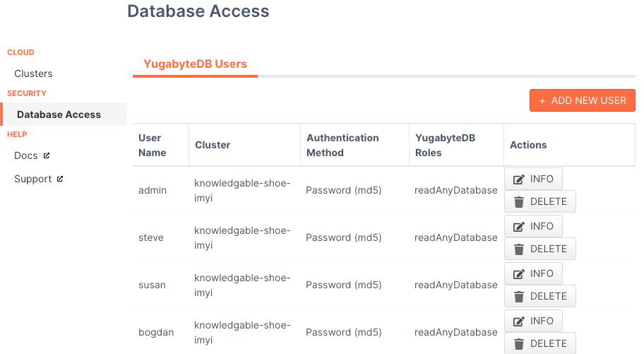Click the User Name column header

point(153,145)
